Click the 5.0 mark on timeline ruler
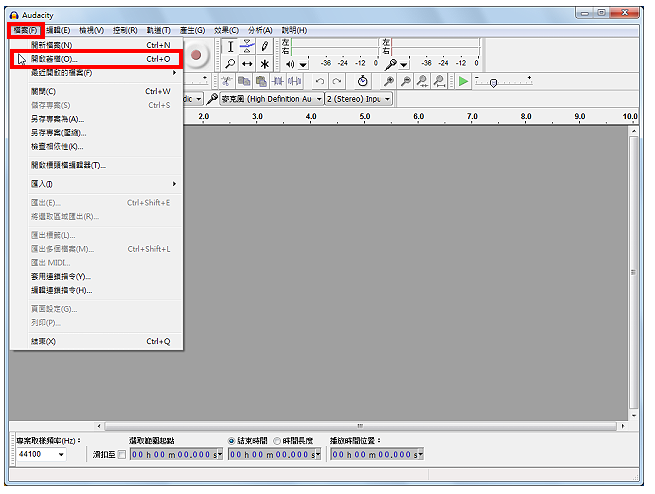The width and height of the screenshot is (655, 494). coord(365,117)
